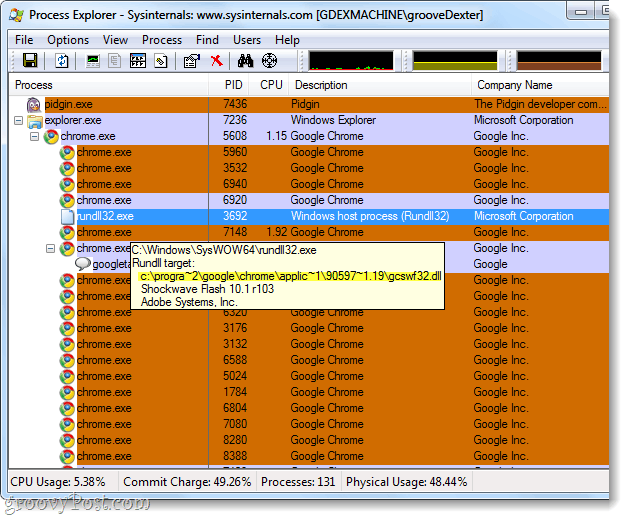Open the Options menu
629x520 pixels.
click(x=68, y=40)
